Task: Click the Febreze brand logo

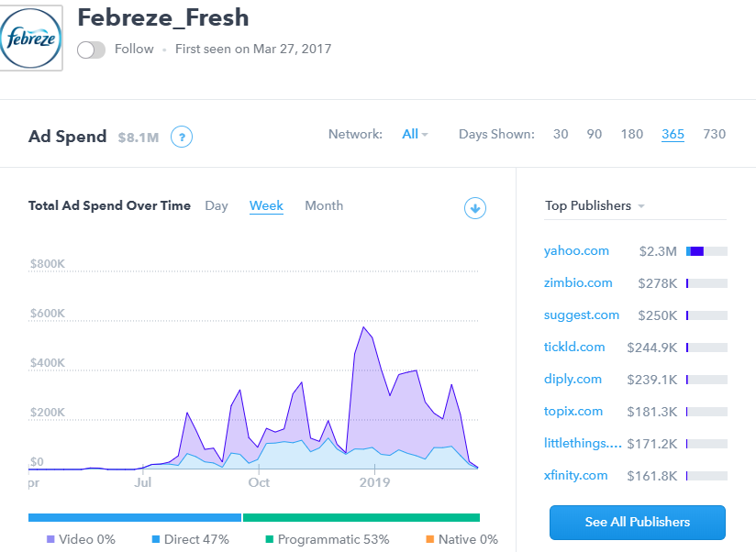Action: coord(31,39)
